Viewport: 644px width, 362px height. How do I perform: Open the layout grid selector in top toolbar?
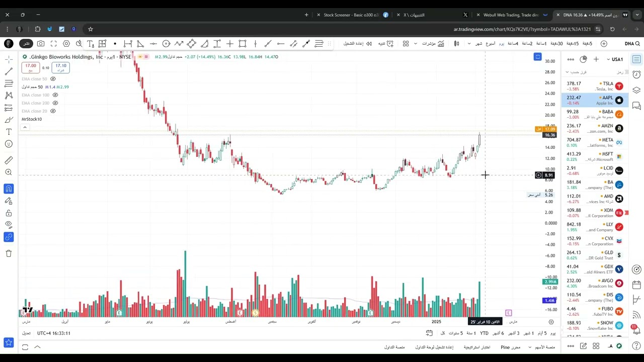coord(406,44)
